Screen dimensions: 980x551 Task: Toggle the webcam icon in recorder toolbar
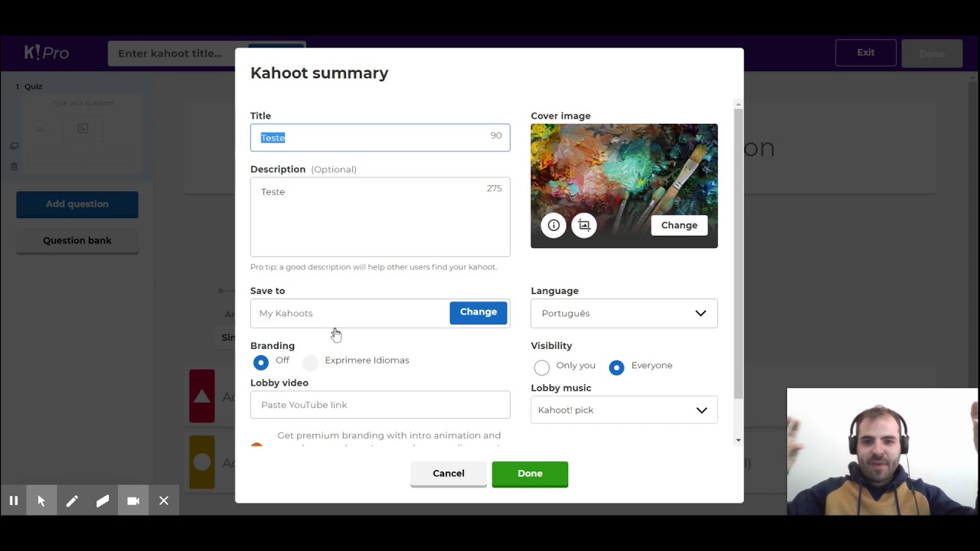tap(133, 500)
